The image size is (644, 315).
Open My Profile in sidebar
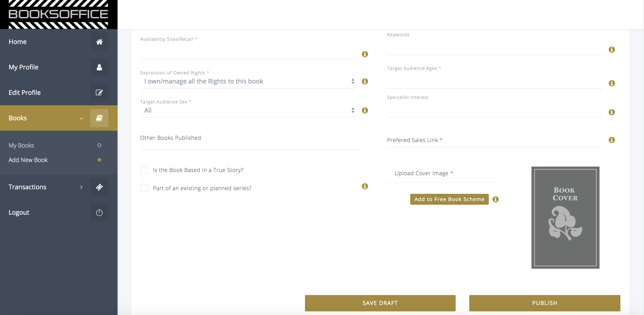(59, 67)
